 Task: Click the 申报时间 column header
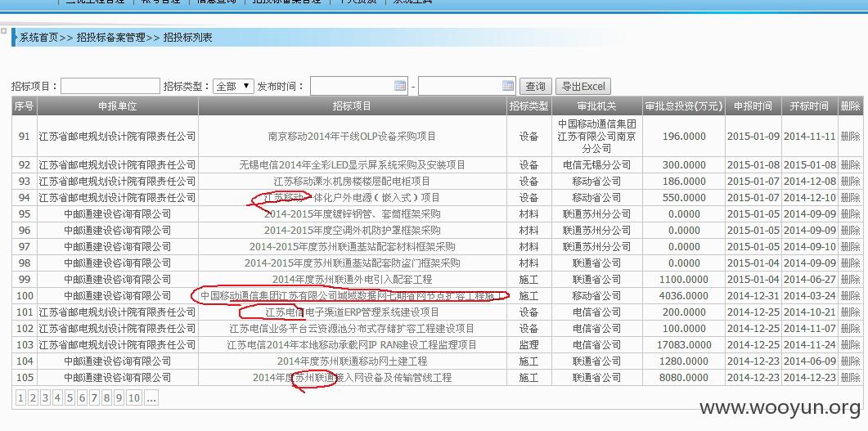coord(753,106)
